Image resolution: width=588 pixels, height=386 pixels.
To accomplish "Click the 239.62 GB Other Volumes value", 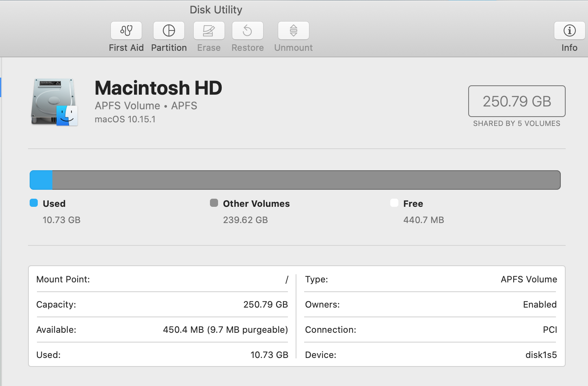I will (245, 220).
